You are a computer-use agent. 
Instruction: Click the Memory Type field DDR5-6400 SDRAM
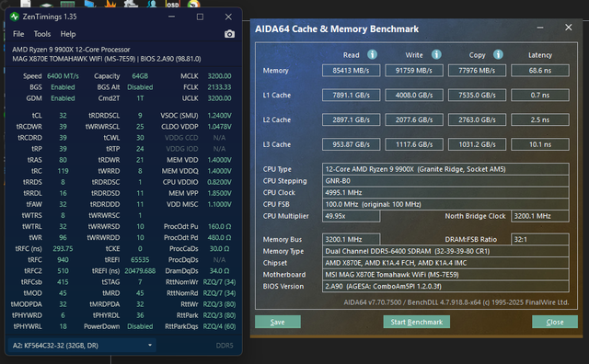coord(445,251)
